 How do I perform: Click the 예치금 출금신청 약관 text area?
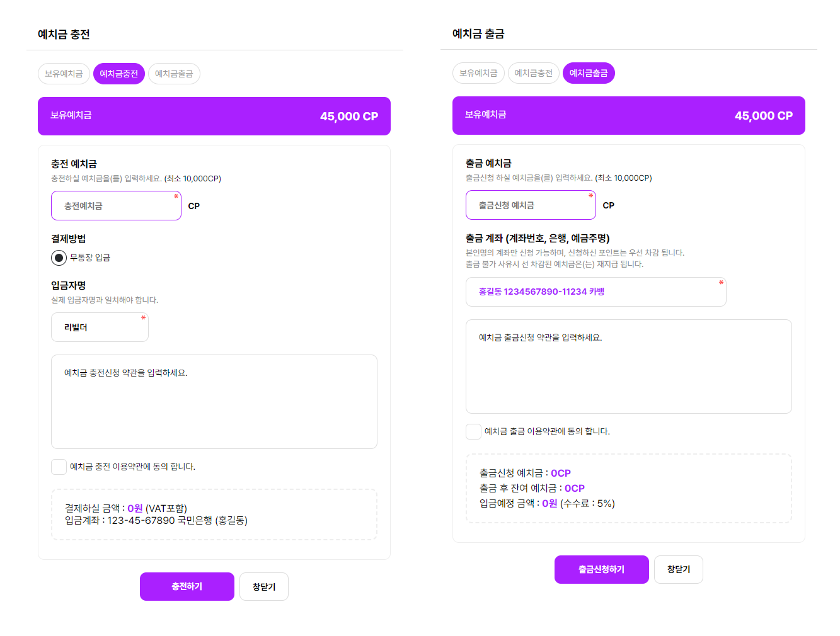629,366
